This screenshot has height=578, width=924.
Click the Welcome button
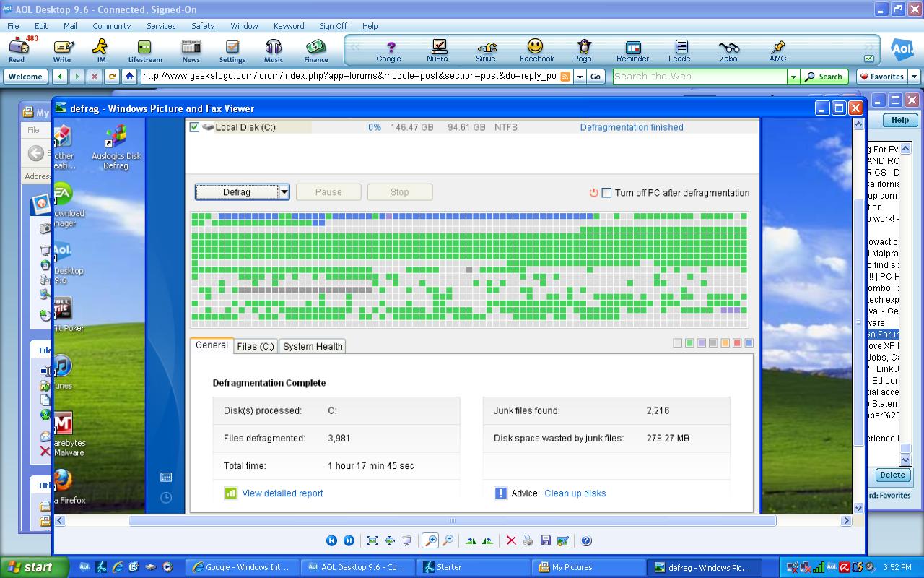click(x=25, y=76)
